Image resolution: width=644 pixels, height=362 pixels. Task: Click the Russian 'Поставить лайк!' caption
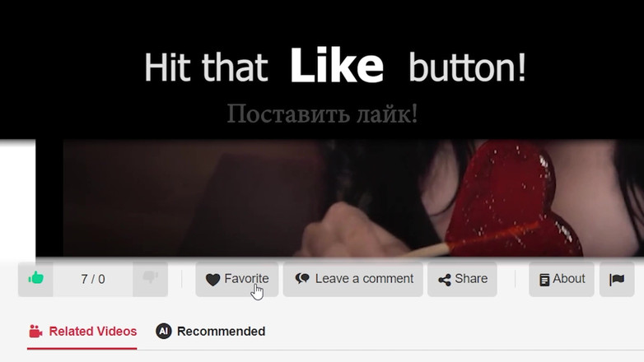click(x=322, y=114)
